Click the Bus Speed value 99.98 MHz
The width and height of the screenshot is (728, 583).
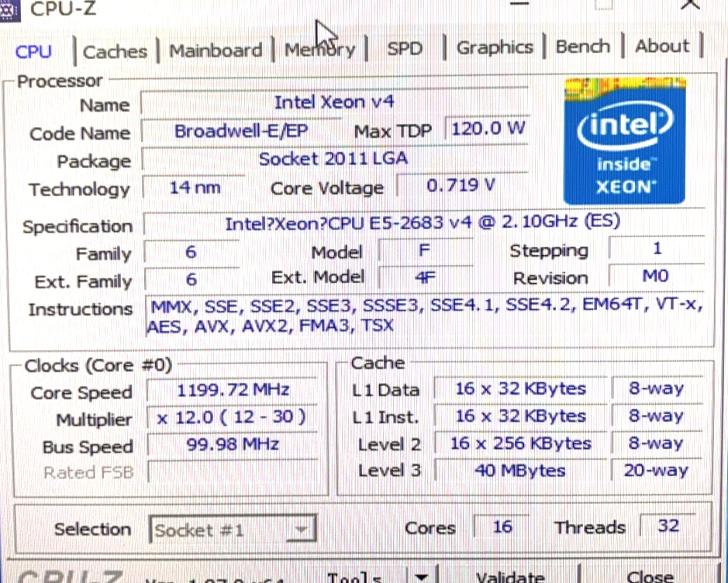coord(233,444)
